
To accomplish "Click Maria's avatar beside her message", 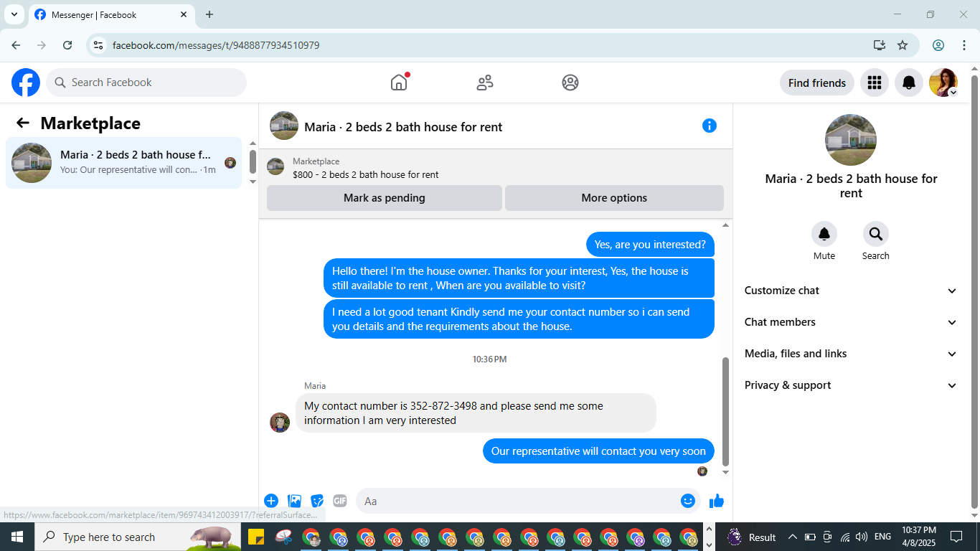I will [280, 423].
